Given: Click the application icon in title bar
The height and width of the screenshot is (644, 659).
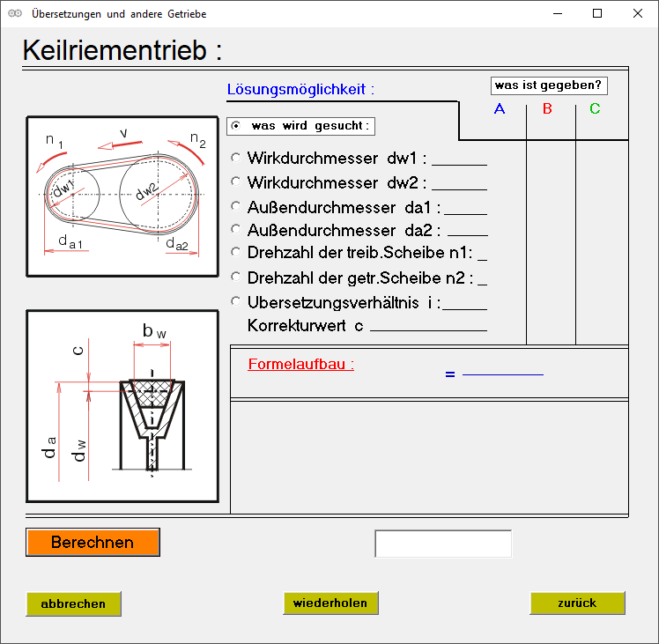Looking at the screenshot, I should click(14, 14).
